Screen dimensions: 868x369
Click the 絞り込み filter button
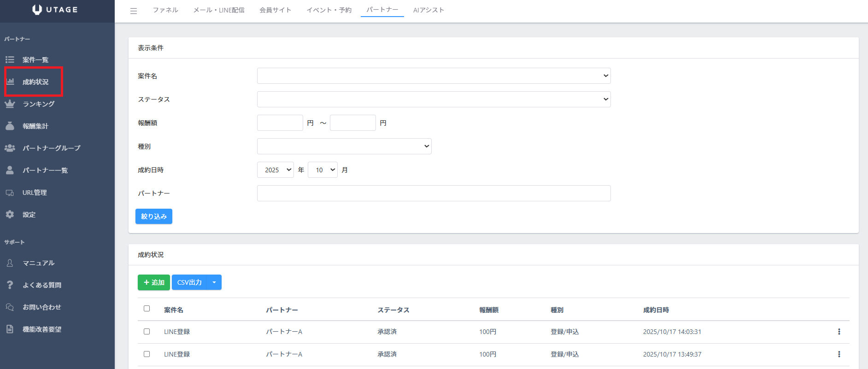153,217
